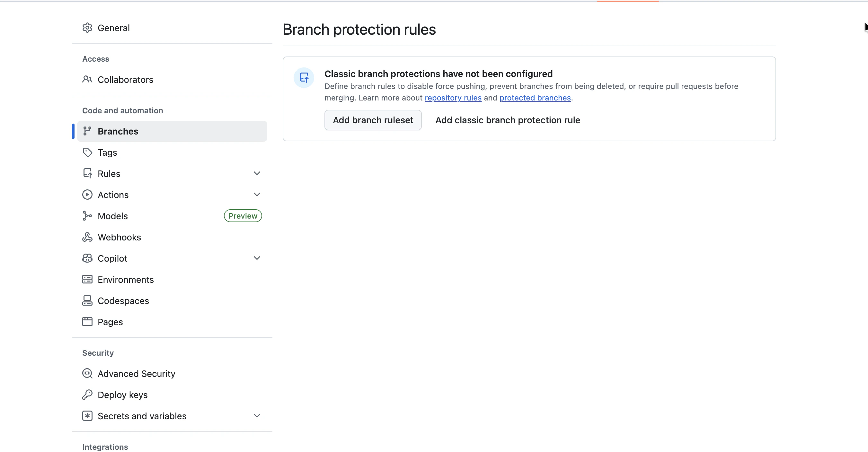The image size is (868, 452).
Task: Expand the Actions submenu chevron
Action: tap(257, 195)
